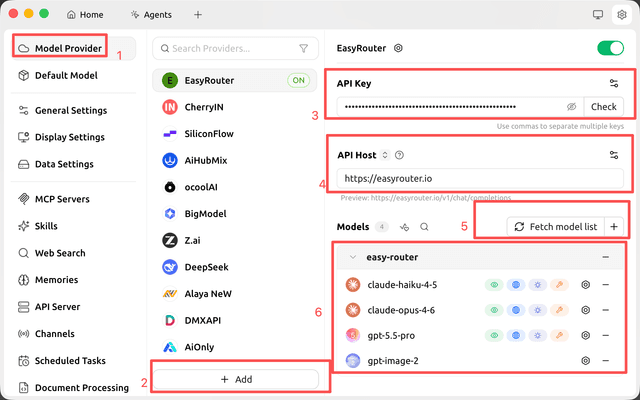
Task: Select the AiOnly provider
Action: click(235, 347)
